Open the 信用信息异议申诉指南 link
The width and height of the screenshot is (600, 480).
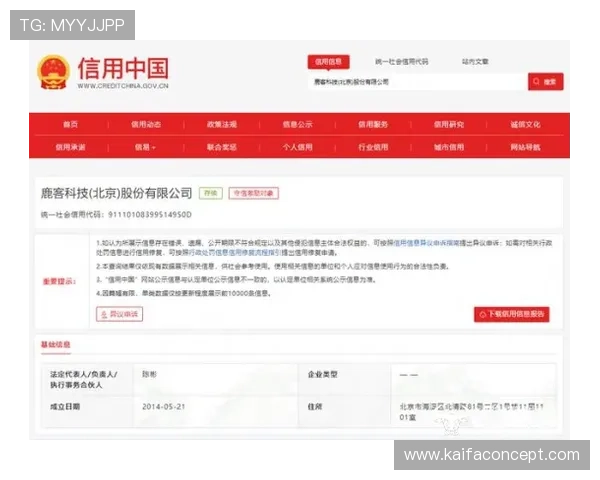[426, 243]
